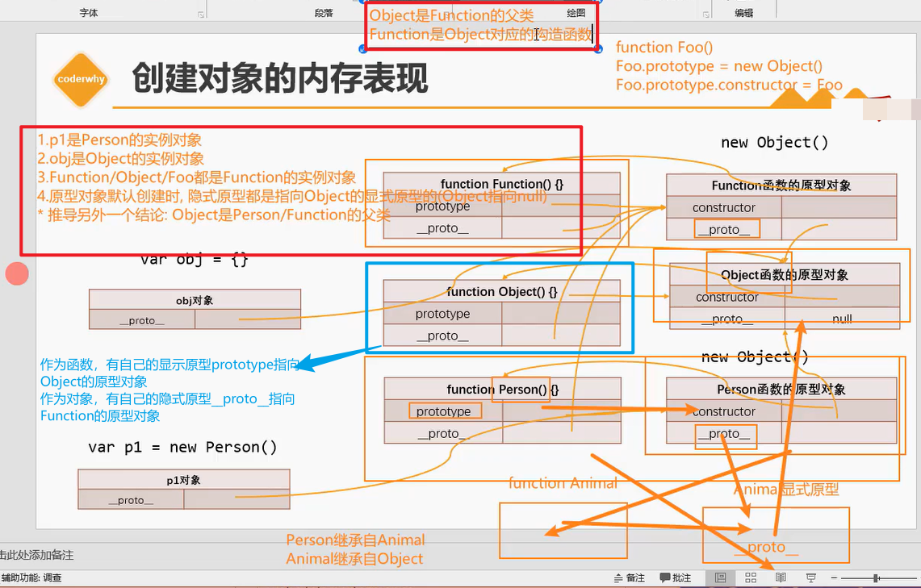The width and height of the screenshot is (921, 588).
Task: Click 'Person函数的原型对象' table header
Action: tap(781, 389)
